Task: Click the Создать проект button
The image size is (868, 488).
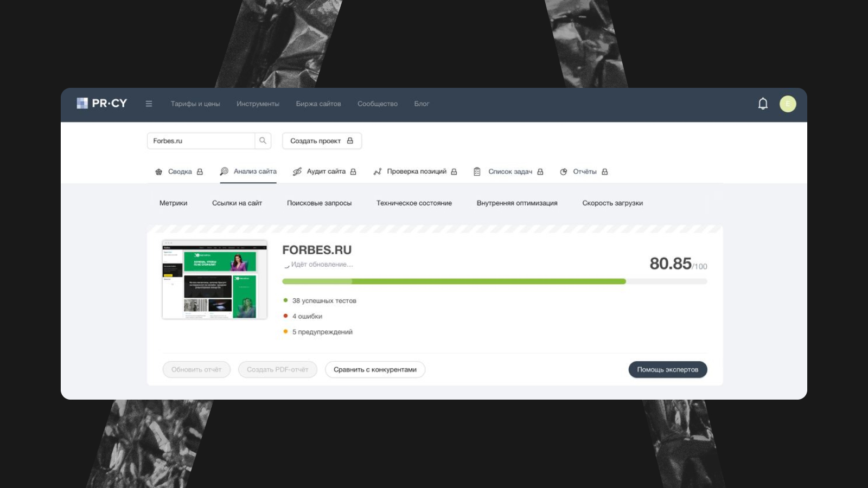Action: pyautogui.click(x=322, y=141)
